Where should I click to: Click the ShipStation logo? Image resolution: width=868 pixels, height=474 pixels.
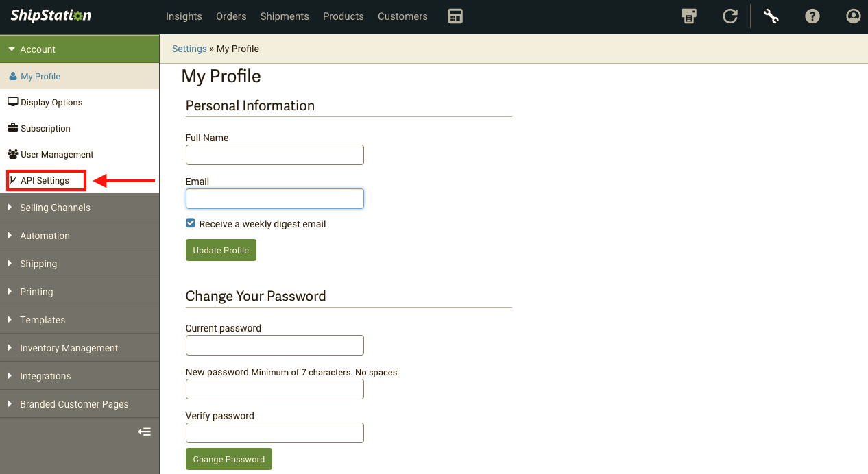click(51, 16)
